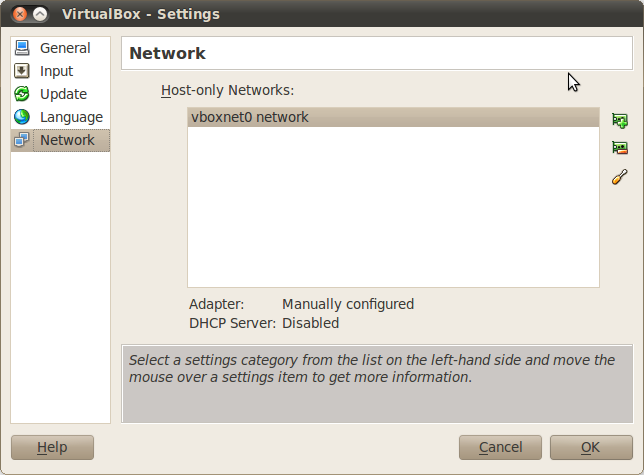
Task: Click the Manually configured adapter text
Action: tap(347, 304)
